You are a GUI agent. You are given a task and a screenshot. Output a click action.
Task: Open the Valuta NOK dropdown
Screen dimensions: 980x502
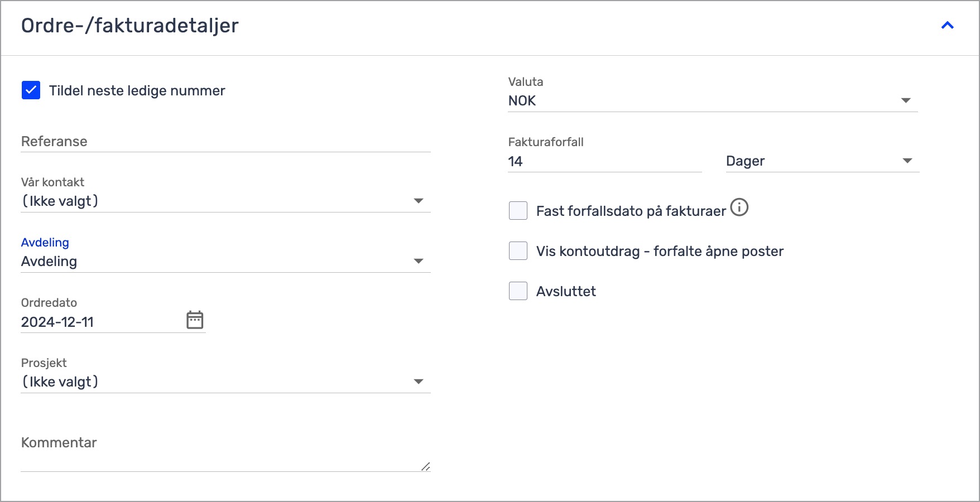(713, 101)
